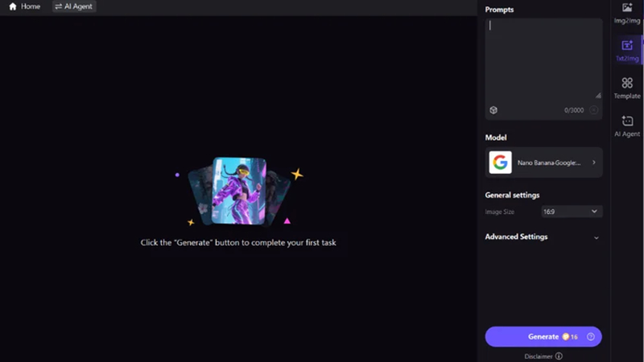Open the Template sidebar tab
644x362 pixels.
click(627, 88)
